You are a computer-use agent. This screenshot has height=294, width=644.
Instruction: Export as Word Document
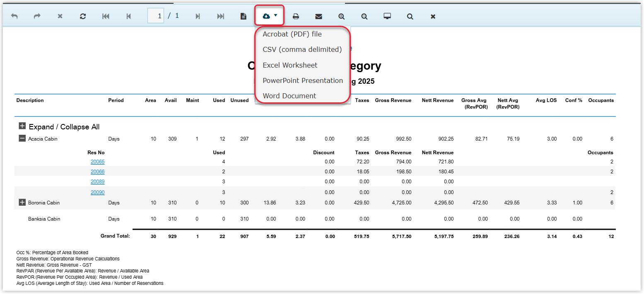(x=289, y=96)
